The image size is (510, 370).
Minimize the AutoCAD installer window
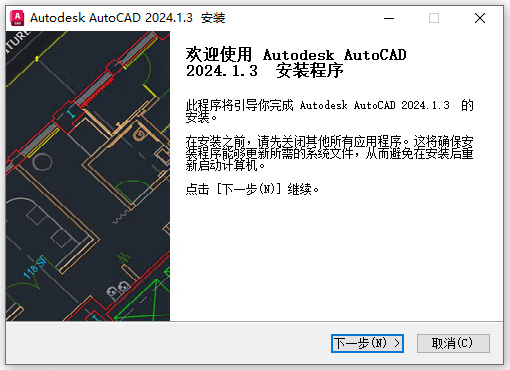389,18
